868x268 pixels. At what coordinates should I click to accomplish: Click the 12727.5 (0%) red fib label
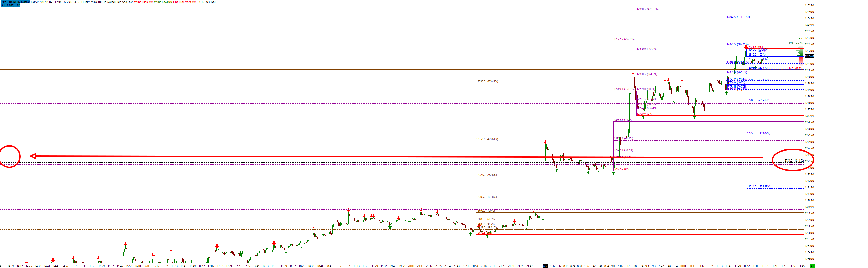click(x=622, y=169)
